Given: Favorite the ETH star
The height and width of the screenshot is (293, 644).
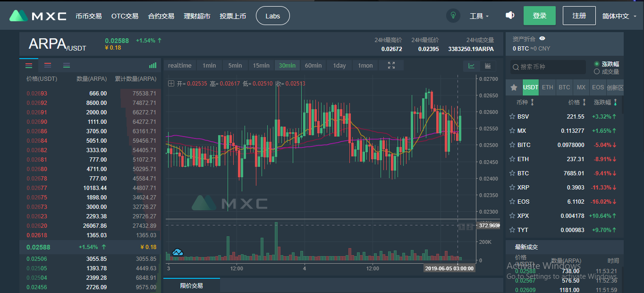Looking at the screenshot, I should 512,159.
